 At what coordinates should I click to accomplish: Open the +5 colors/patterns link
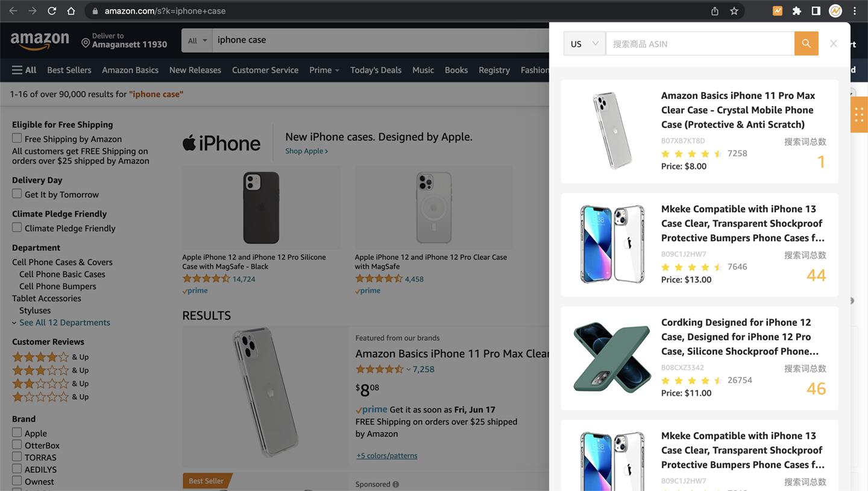pyautogui.click(x=387, y=455)
